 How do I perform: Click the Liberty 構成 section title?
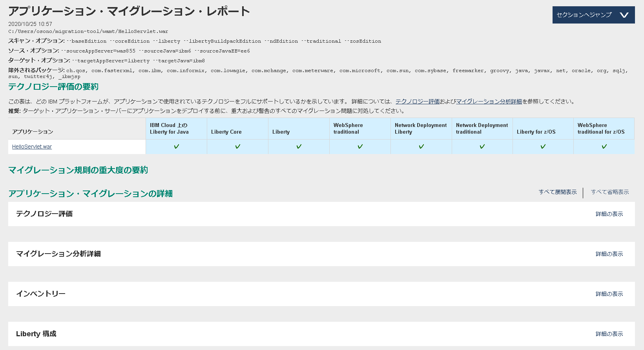(36, 334)
